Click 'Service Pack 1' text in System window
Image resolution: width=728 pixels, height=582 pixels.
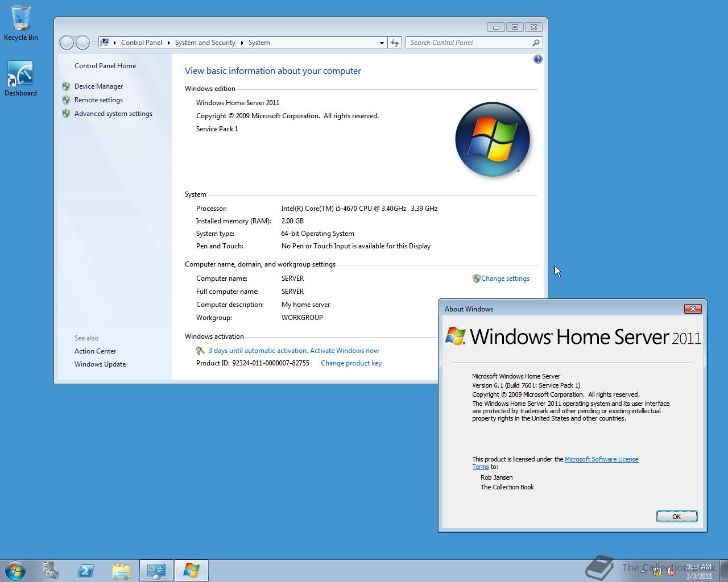click(x=217, y=129)
